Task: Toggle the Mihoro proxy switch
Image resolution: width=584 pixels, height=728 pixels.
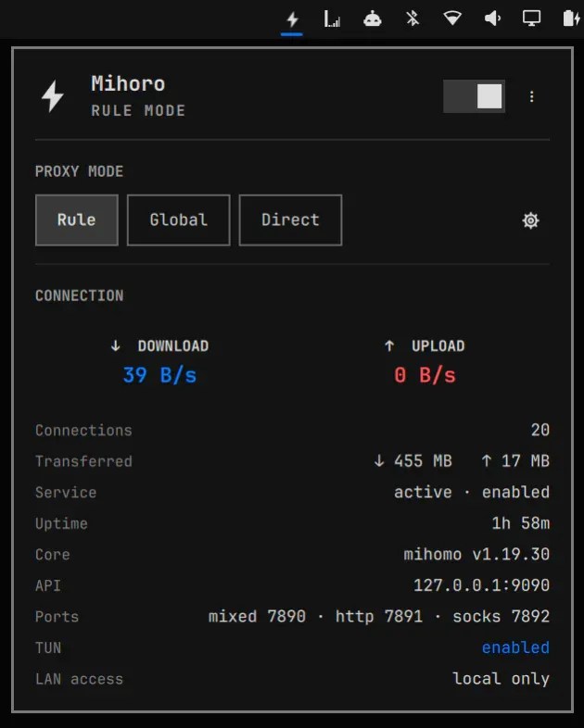Action: [474, 96]
